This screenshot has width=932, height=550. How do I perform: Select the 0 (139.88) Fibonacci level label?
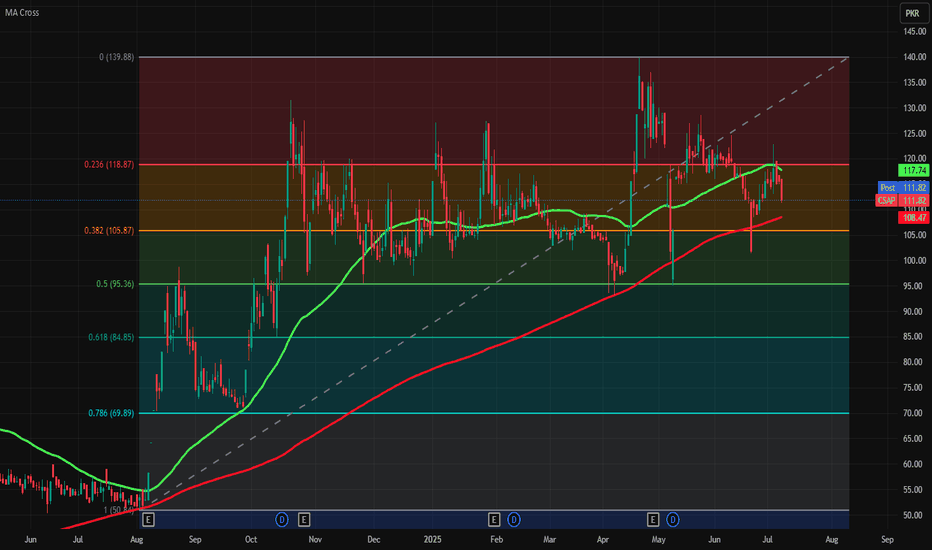click(x=116, y=57)
